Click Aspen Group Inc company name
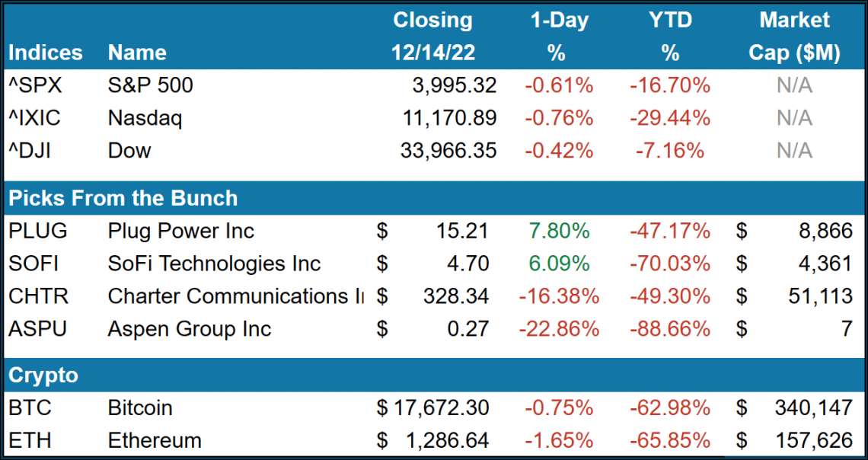Image resolution: width=868 pixels, height=460 pixels. pos(190,329)
